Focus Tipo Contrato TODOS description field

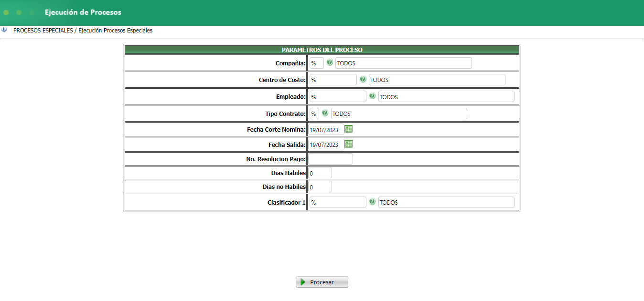pos(399,114)
